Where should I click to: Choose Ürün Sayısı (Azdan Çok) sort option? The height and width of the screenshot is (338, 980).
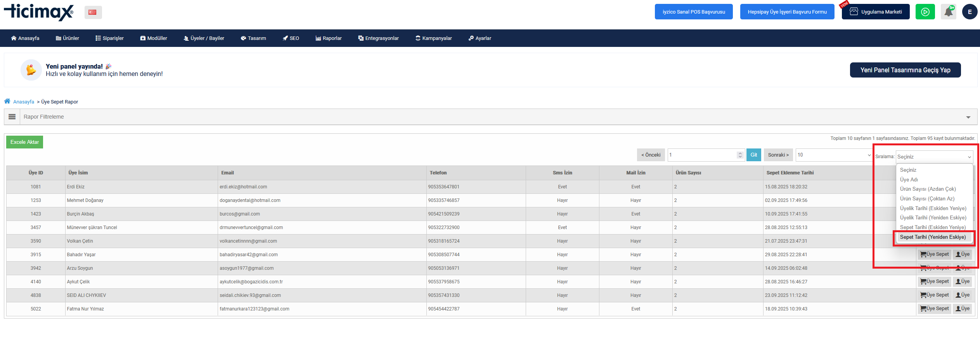click(x=928, y=189)
